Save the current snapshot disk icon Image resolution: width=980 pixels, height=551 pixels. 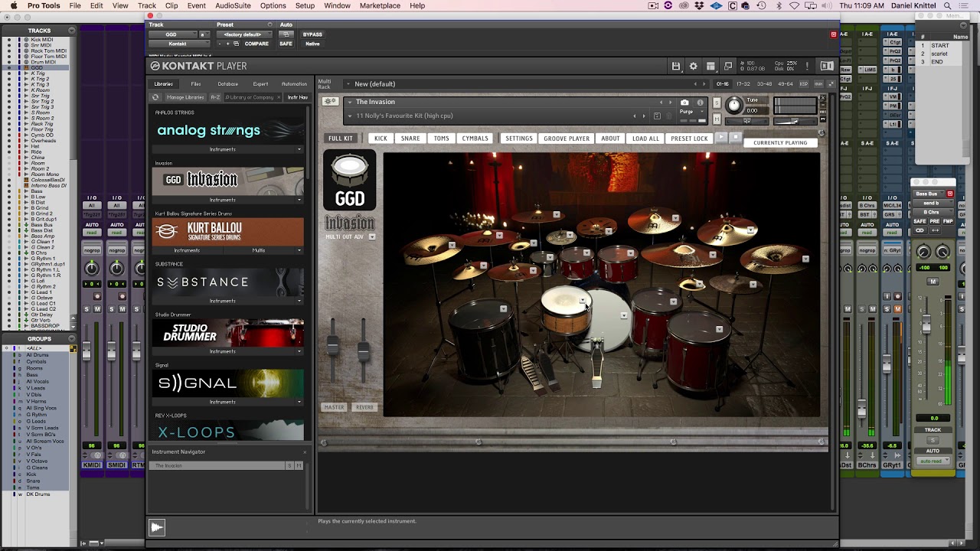pyautogui.click(x=657, y=116)
